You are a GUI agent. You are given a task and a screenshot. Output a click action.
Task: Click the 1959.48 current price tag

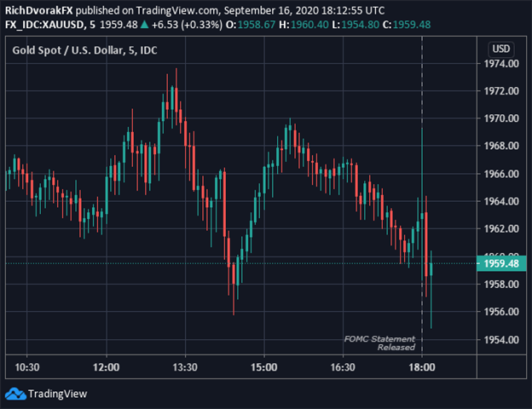(x=501, y=263)
